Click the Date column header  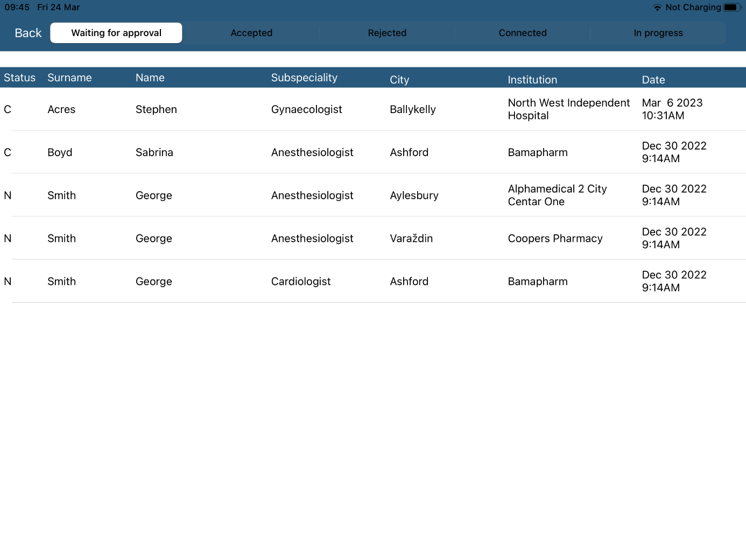(653, 80)
